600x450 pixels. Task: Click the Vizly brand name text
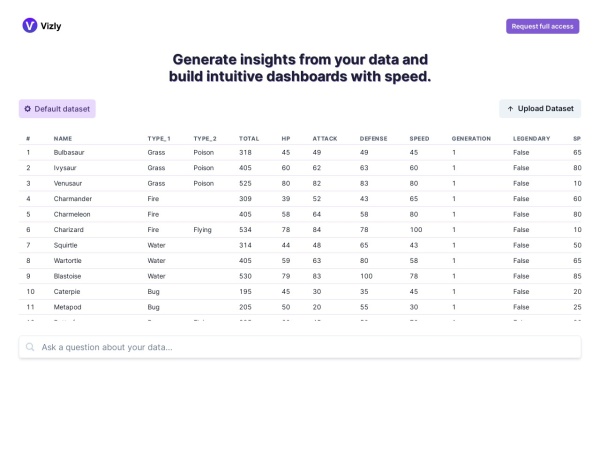pos(52,25)
